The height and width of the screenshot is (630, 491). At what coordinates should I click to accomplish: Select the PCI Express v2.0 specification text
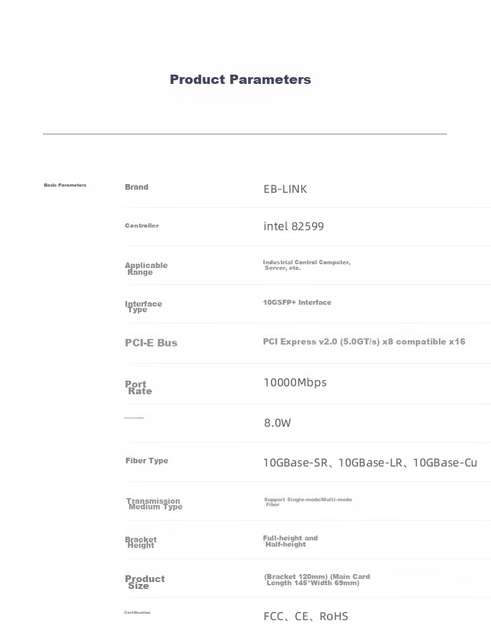tap(364, 342)
